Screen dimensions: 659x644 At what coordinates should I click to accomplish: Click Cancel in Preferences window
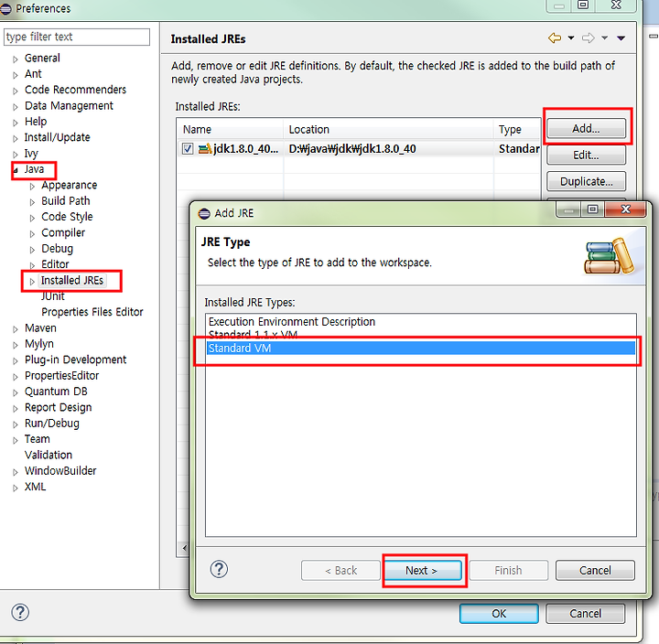coord(585,613)
